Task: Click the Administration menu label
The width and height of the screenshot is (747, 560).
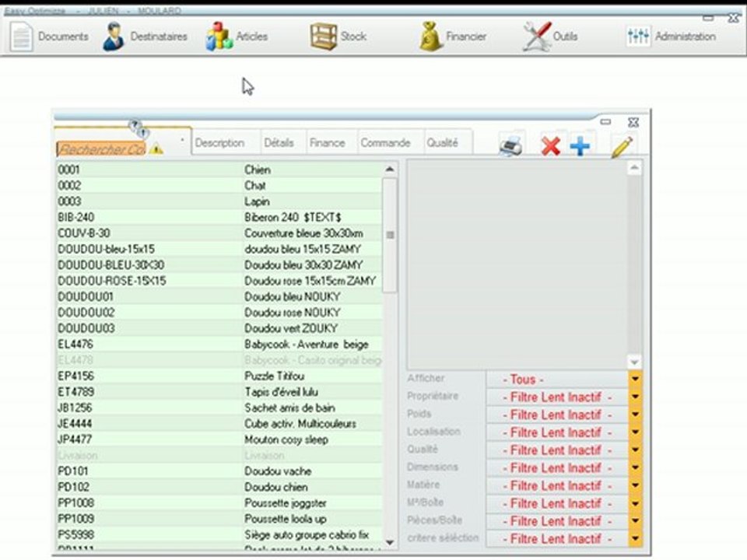Action: tap(685, 37)
